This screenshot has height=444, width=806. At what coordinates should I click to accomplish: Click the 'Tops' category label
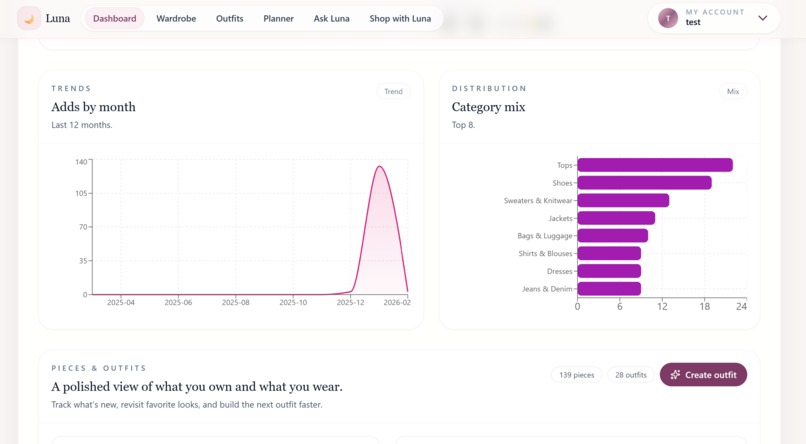[564, 165]
